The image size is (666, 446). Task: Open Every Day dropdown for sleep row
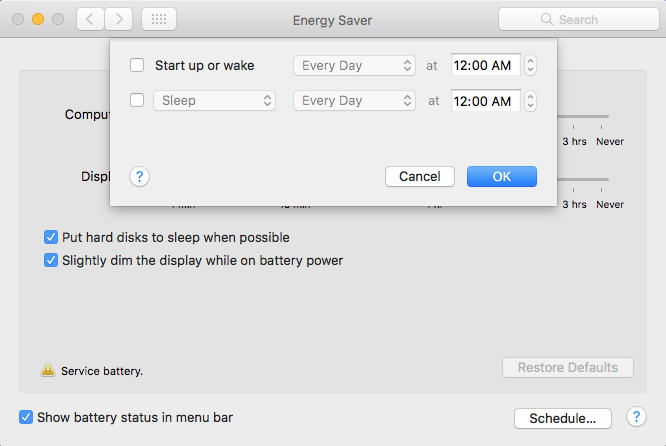click(x=354, y=100)
